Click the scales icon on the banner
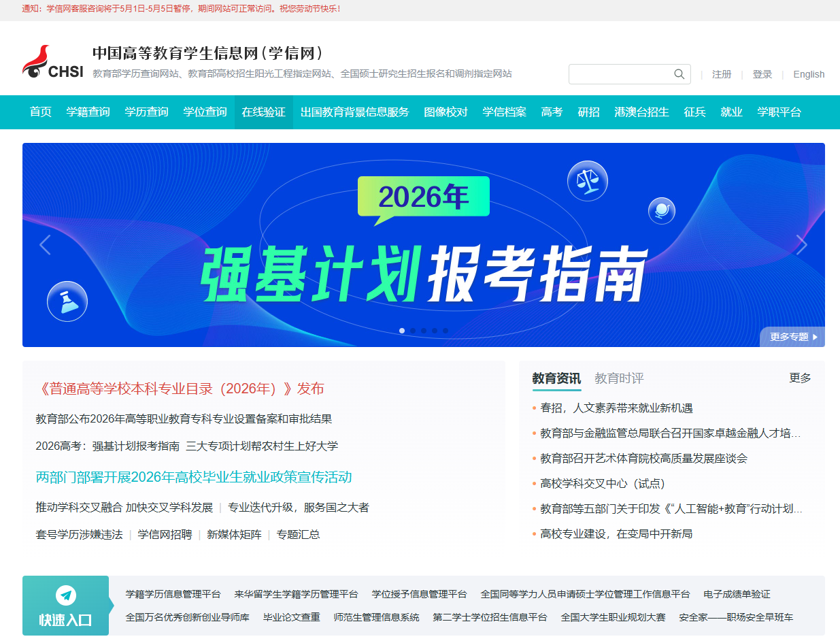This screenshot has height=641, width=840. pos(587,180)
